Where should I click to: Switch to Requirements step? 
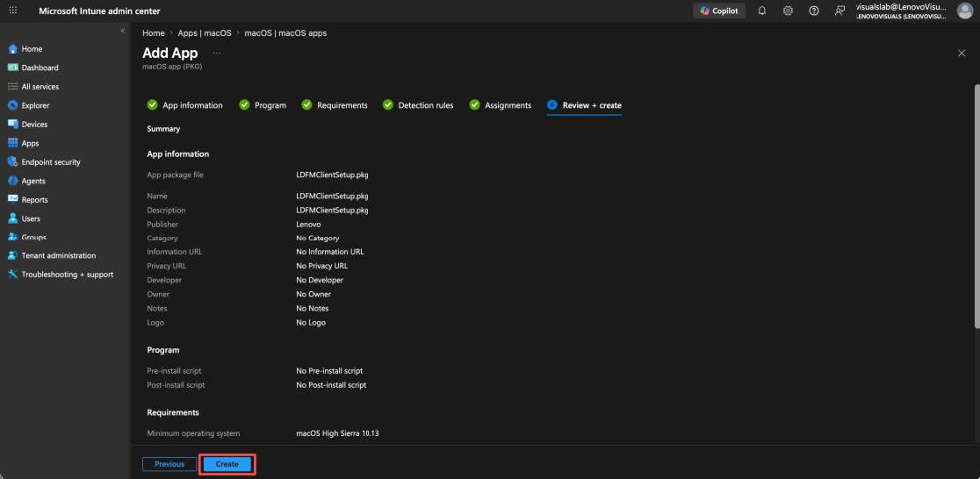(x=335, y=105)
